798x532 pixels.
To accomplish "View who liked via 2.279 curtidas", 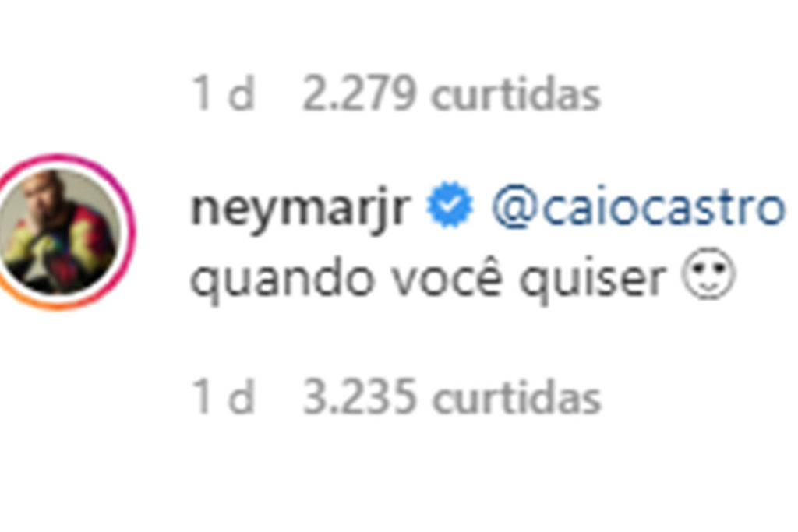I will [451, 93].
